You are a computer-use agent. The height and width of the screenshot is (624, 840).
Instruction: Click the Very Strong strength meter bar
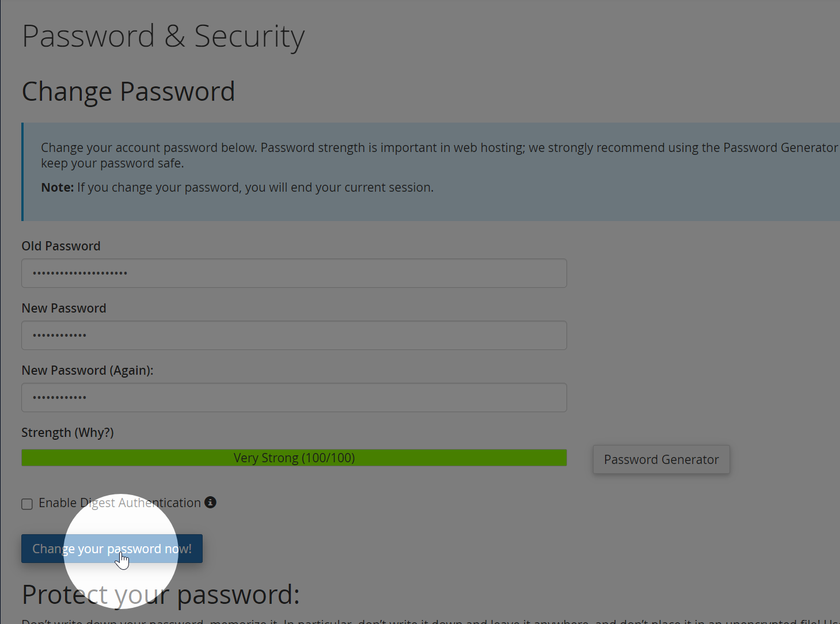[x=294, y=458]
